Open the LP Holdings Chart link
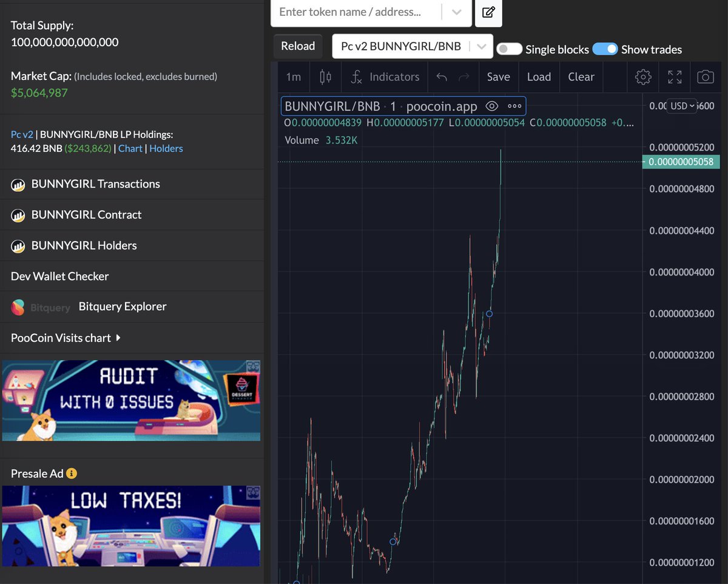 [130, 148]
